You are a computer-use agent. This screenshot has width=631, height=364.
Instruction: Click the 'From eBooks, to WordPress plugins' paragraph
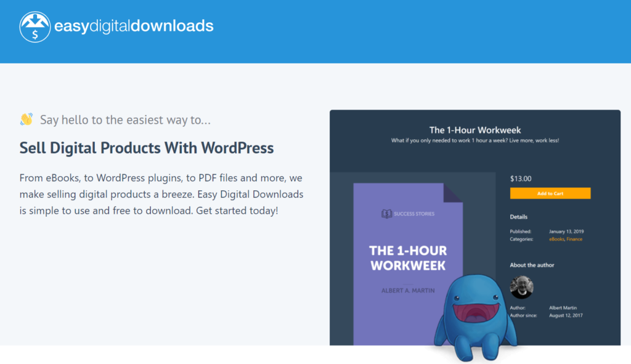tap(161, 194)
